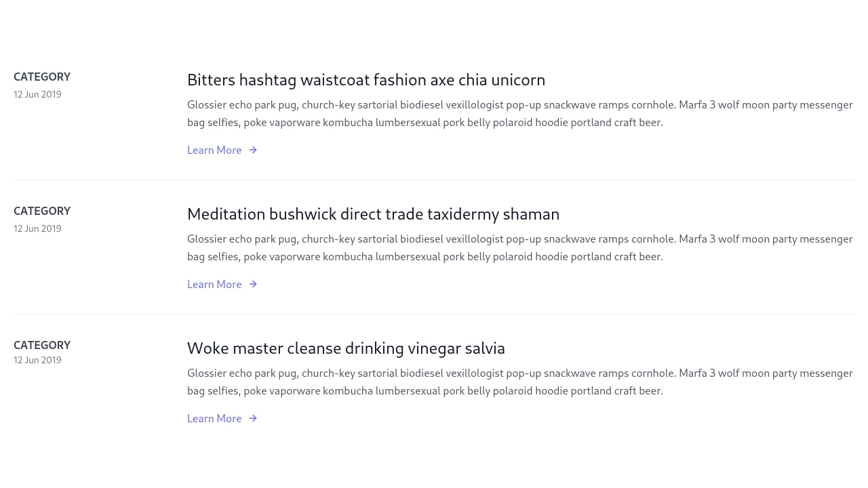Follow Learn More under Meditation article
The width and height of the screenshot is (868, 488).
pos(214,284)
